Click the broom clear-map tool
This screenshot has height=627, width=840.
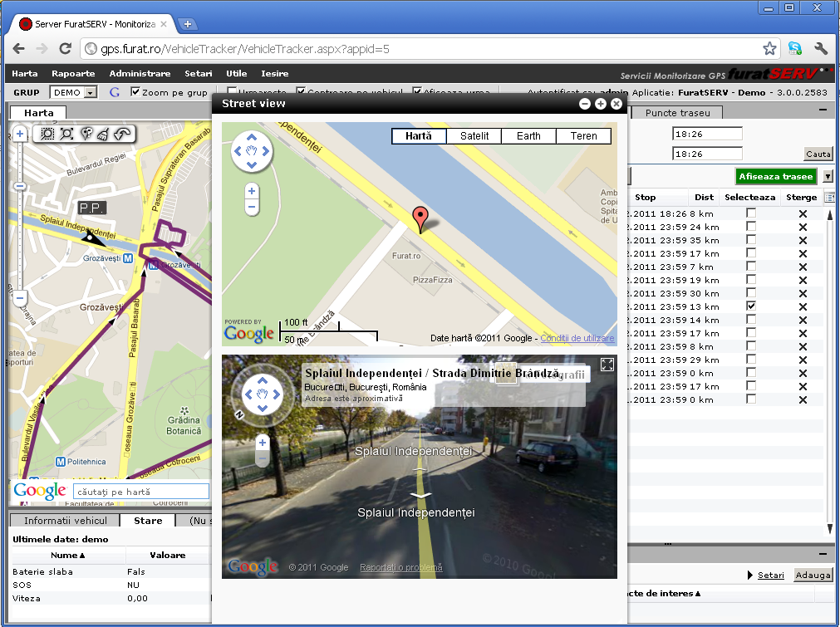coord(103,134)
